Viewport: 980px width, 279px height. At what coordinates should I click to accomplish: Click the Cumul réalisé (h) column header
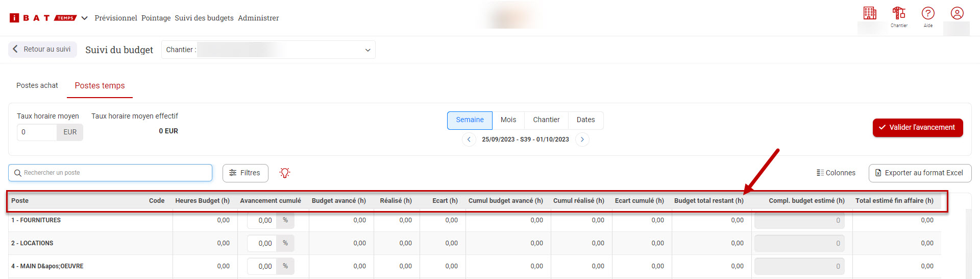[x=579, y=201]
